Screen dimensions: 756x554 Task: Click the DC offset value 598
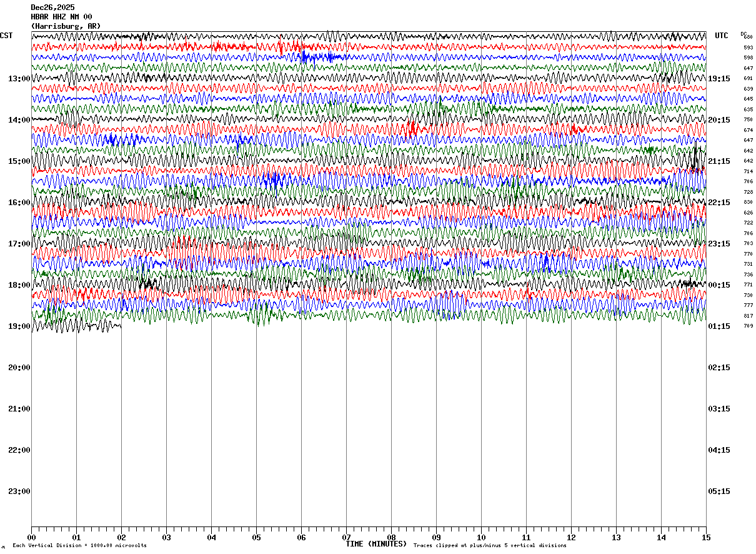click(748, 58)
